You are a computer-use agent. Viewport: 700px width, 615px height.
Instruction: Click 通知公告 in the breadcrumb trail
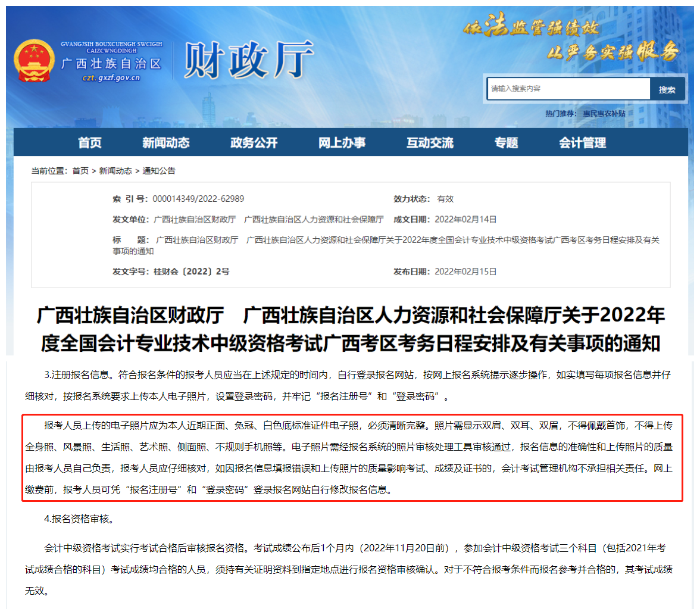point(159,171)
